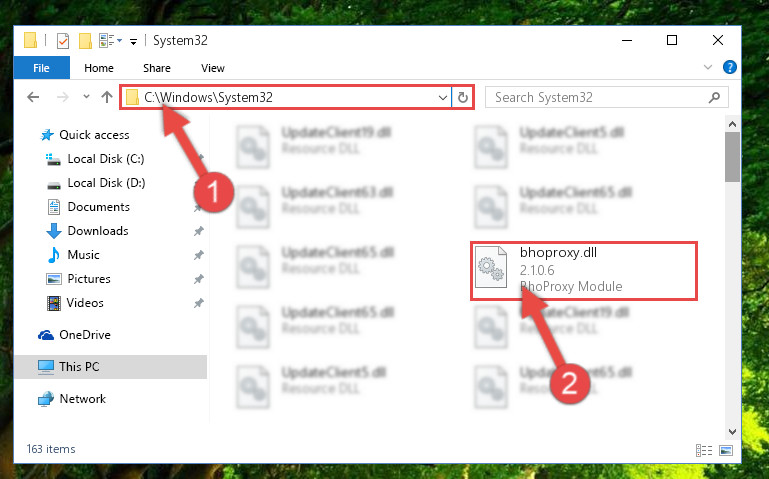This screenshot has height=479, width=769.
Task: Click the search magnifier icon
Action: point(714,97)
